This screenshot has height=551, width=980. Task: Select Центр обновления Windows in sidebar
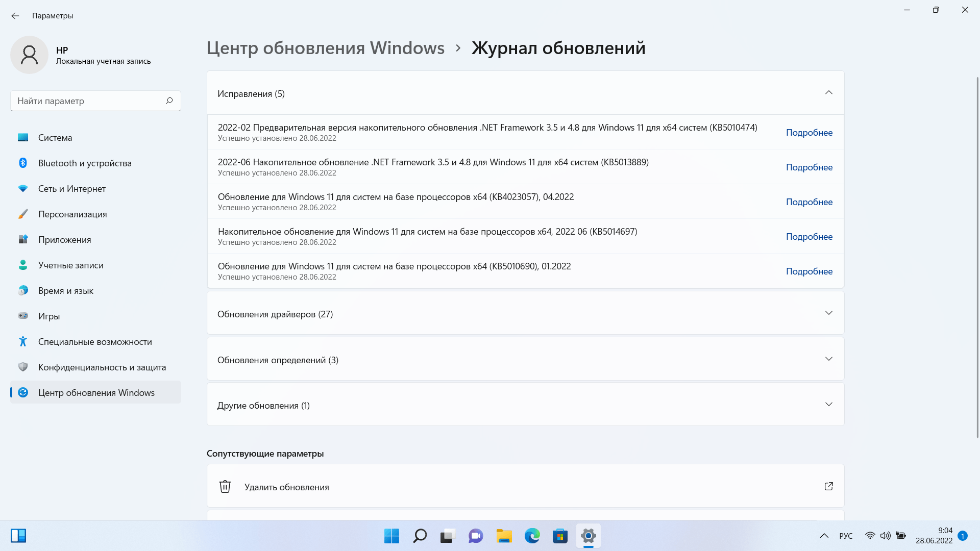tap(95, 392)
